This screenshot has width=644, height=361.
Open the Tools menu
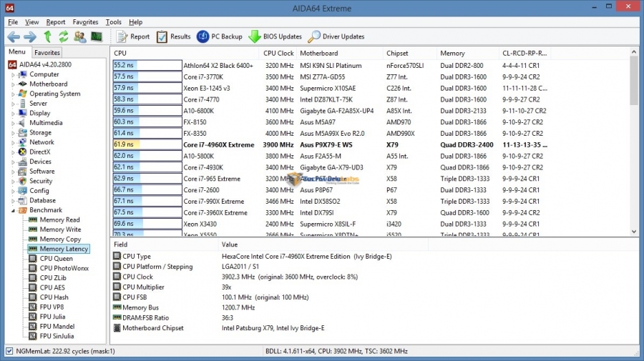(x=113, y=22)
